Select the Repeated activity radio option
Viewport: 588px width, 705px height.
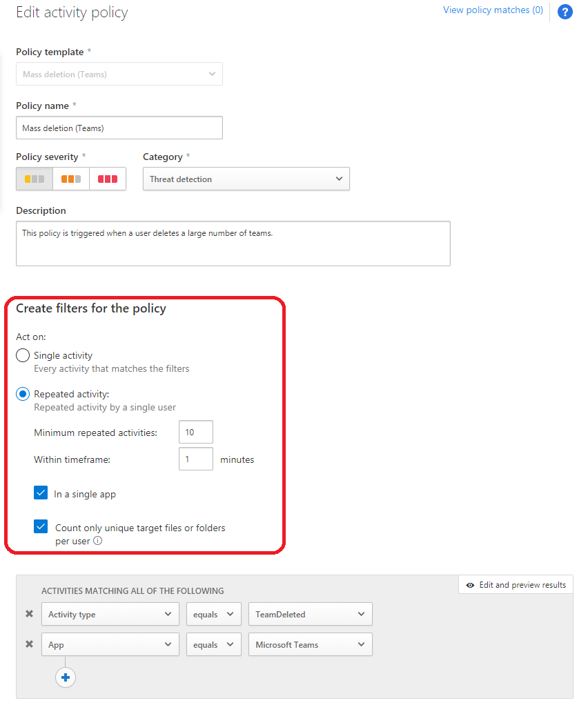coord(23,395)
